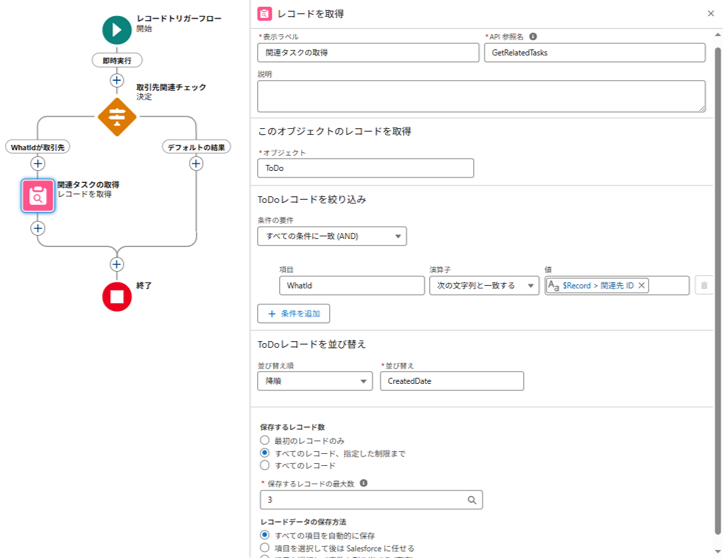Click the 即時実行 path label
The height and width of the screenshot is (558, 723).
pos(117,60)
